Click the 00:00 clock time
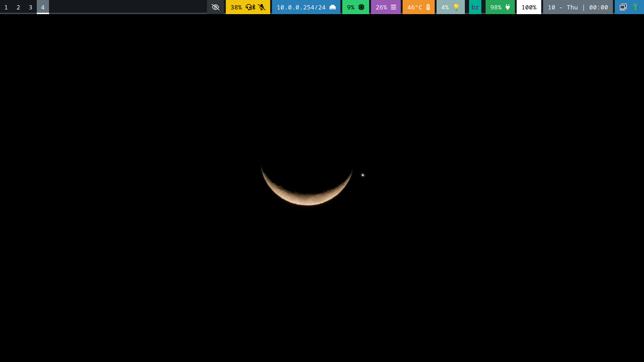This screenshot has width=644, height=362. (x=599, y=7)
